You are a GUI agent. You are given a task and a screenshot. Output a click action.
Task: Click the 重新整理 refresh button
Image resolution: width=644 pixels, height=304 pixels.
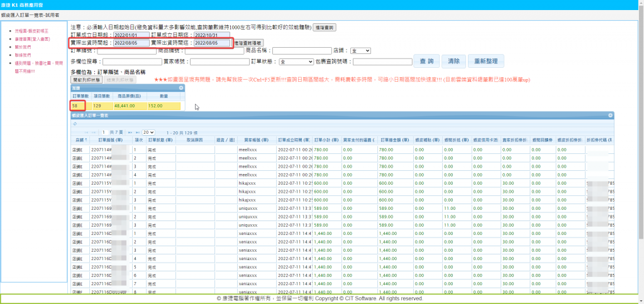coord(486,62)
